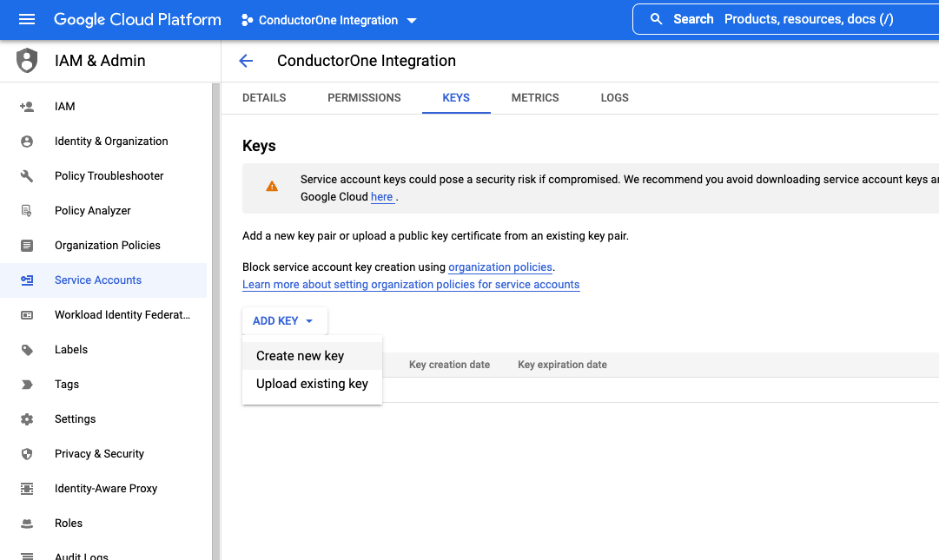Screen dimensions: 939x560
Task: Open Settings in the sidebar
Action: [75, 418]
